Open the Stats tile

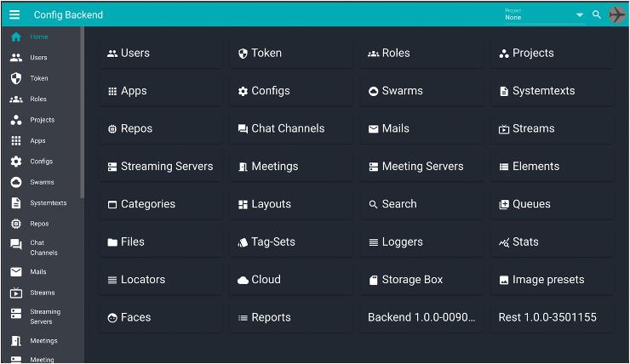coord(552,242)
